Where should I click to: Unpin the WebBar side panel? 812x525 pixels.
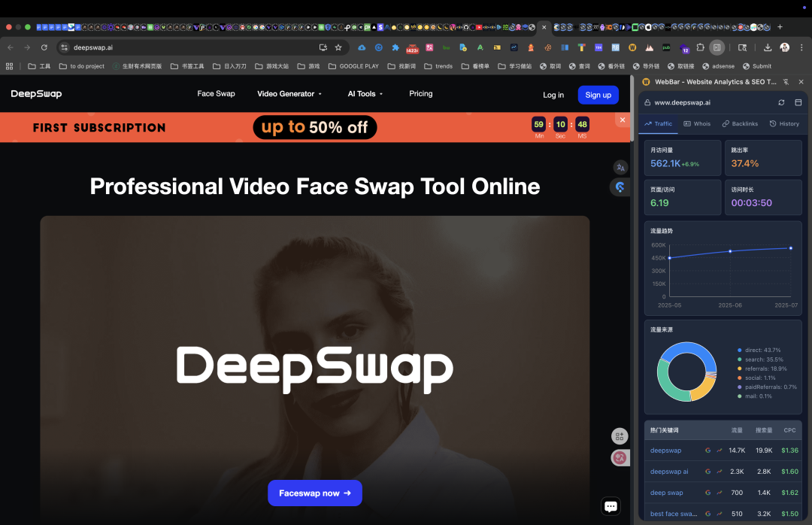(x=786, y=82)
